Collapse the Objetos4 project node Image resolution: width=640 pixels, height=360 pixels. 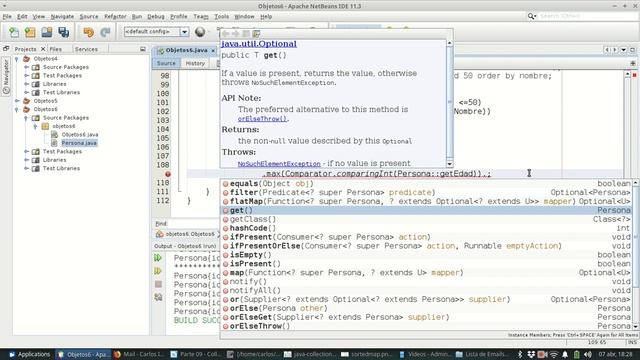pyautogui.click(x=17, y=59)
